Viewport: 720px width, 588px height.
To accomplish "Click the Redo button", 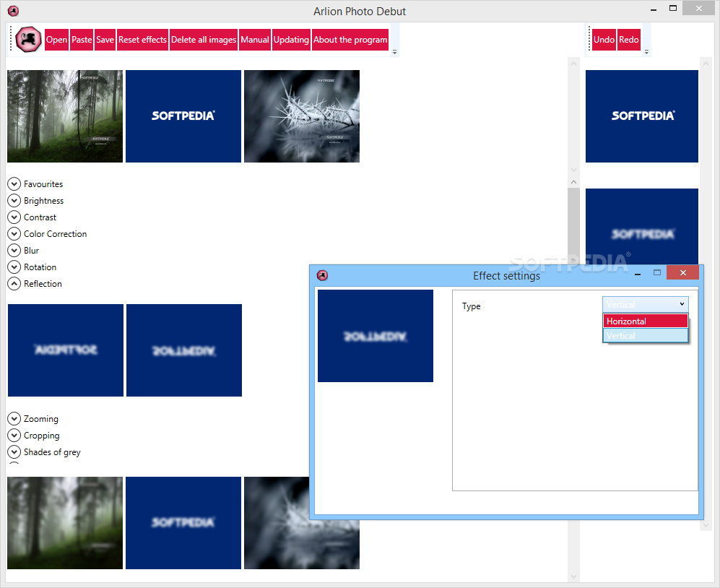I will [x=628, y=40].
